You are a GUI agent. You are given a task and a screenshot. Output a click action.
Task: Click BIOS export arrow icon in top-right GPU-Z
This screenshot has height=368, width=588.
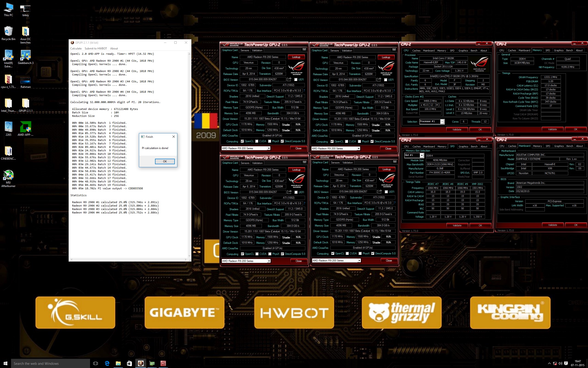tap(379, 80)
